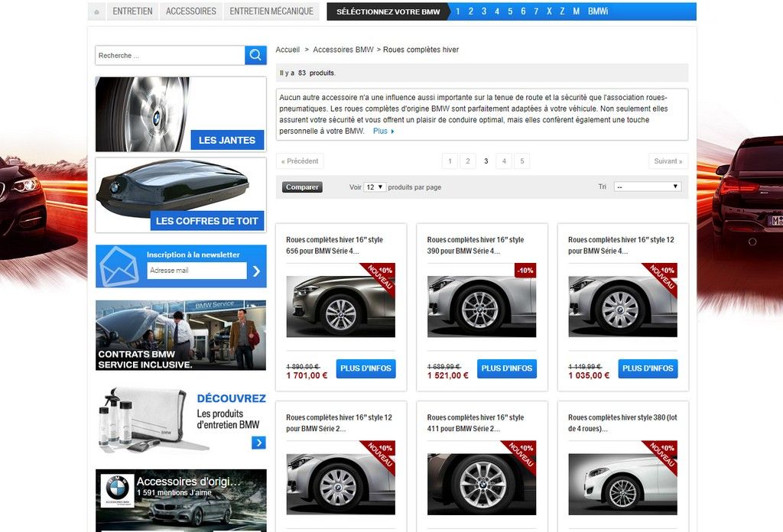Open Contrats BMW Service Inclusive banner
Screen dimensions: 783x532
tap(180, 336)
